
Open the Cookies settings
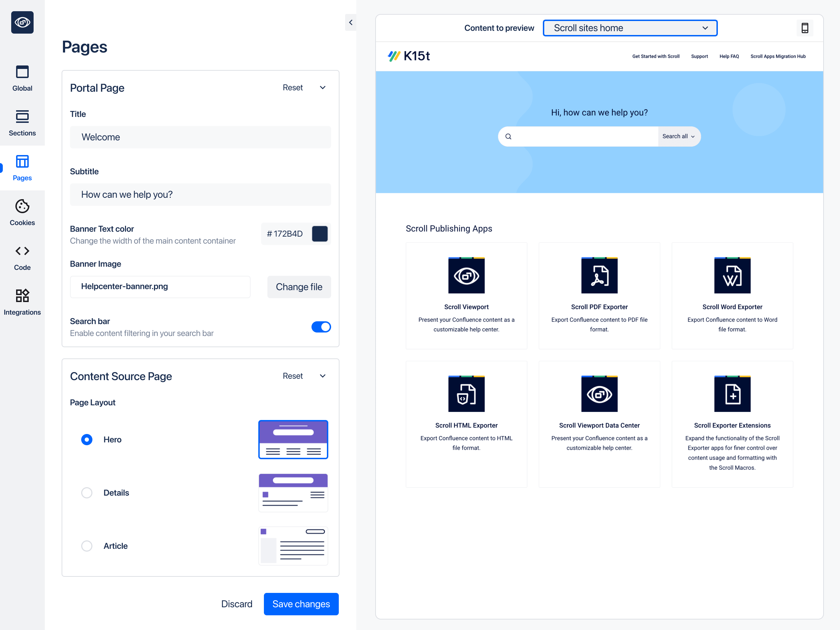(22, 213)
